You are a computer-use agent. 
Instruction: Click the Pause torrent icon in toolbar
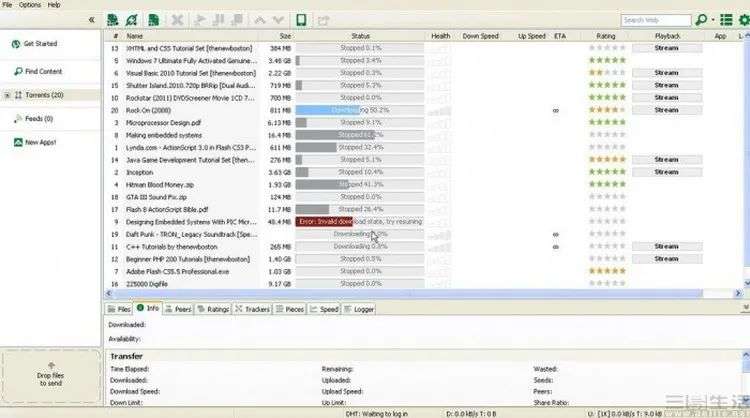pos(219,20)
